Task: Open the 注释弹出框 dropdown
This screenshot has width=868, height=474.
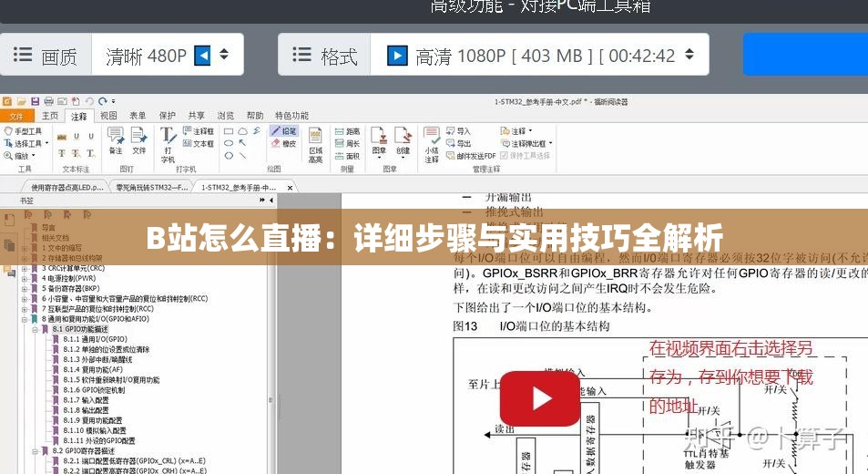Action: tap(526, 143)
